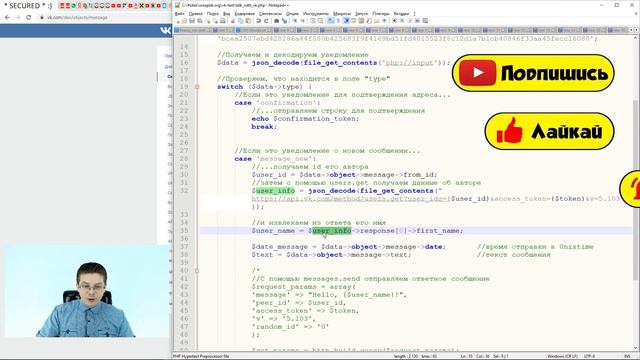
Task: Open the Макросы menu
Action: 342,13
